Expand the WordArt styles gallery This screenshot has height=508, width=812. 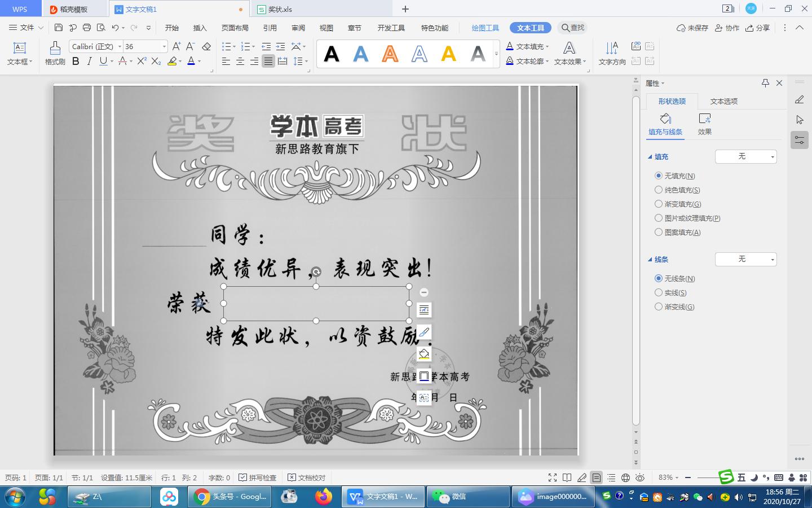point(496,54)
